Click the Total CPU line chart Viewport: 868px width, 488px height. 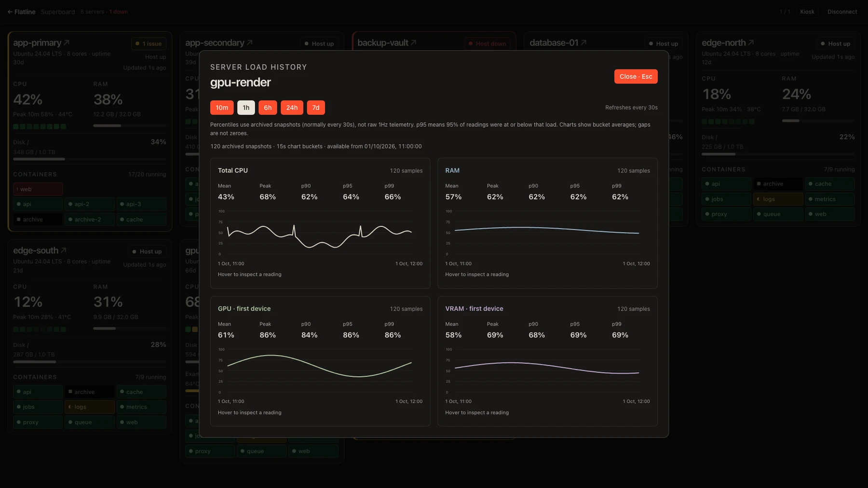319,233
